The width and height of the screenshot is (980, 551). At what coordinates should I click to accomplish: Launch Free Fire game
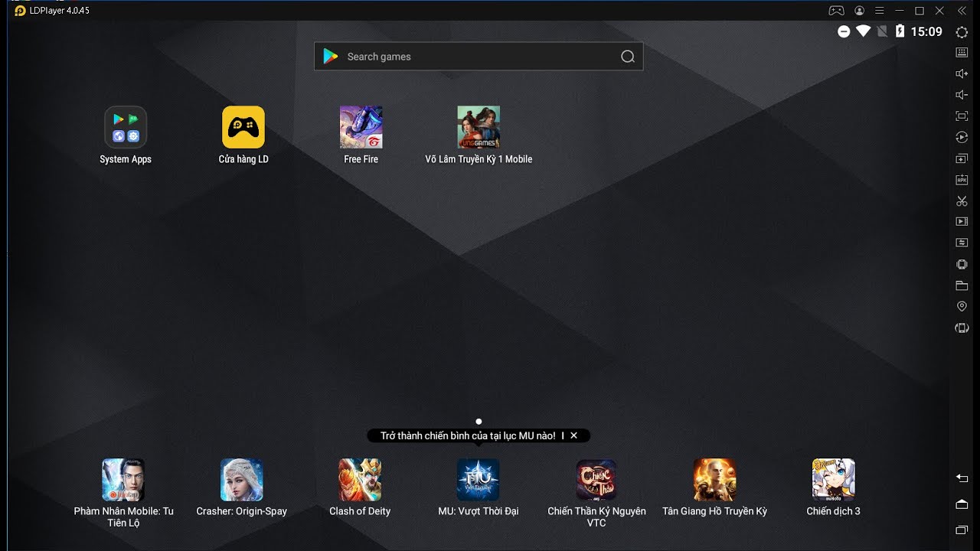click(361, 135)
